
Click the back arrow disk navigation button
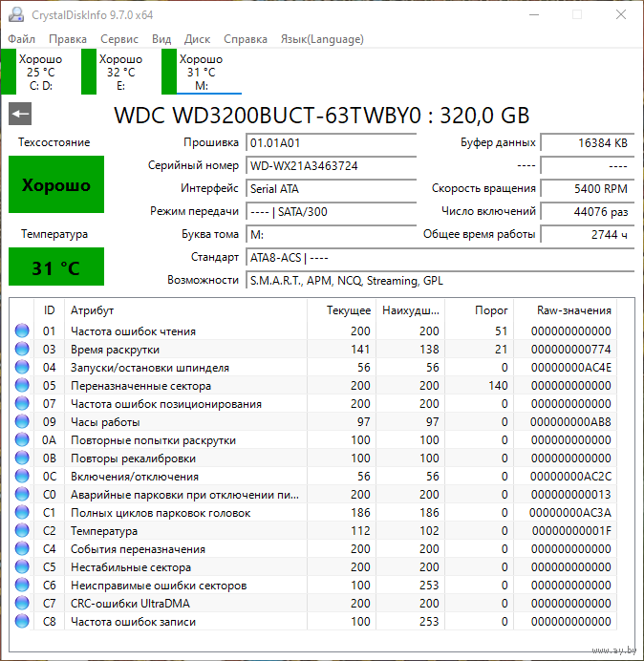20,114
